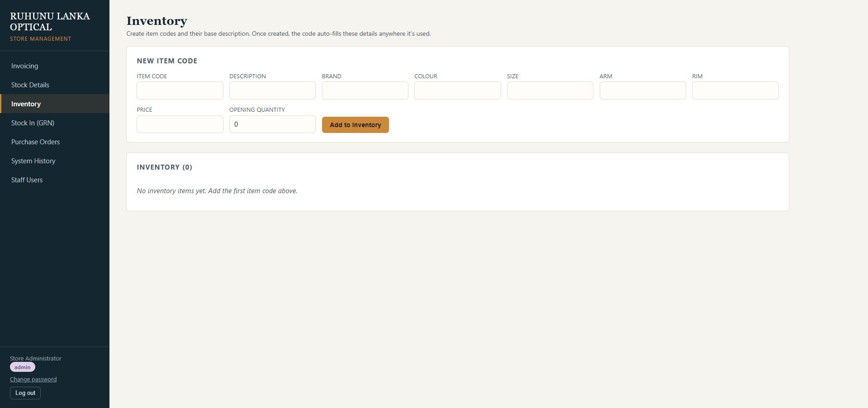Follow the Change password link

[x=33, y=380]
